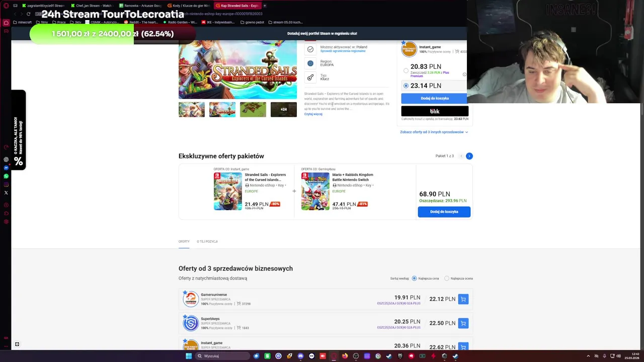This screenshot has height=362, width=644.
Task: Open the Opera GX taskbar icon
Action: coord(334,356)
